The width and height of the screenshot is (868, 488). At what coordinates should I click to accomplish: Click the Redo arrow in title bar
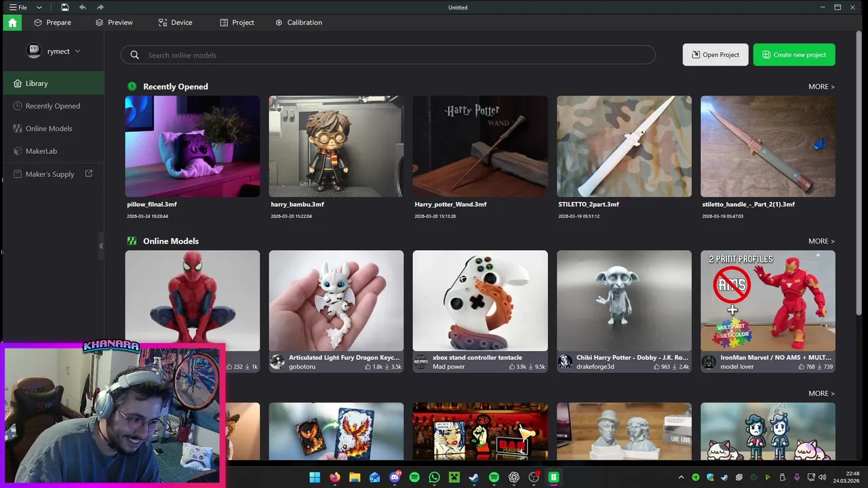pos(100,7)
